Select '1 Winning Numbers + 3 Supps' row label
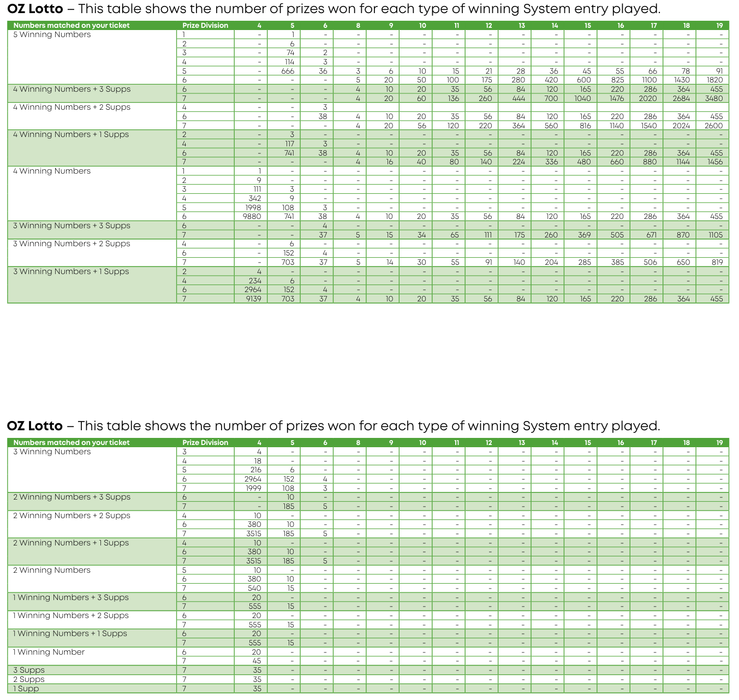Viewport: 739px width, 700px height. (x=71, y=597)
